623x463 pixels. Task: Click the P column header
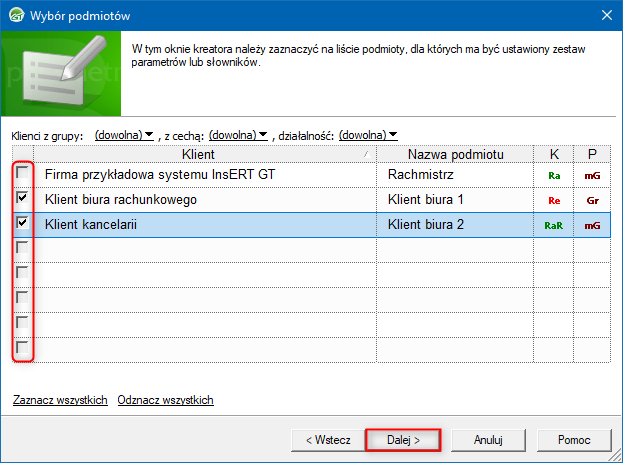592,154
